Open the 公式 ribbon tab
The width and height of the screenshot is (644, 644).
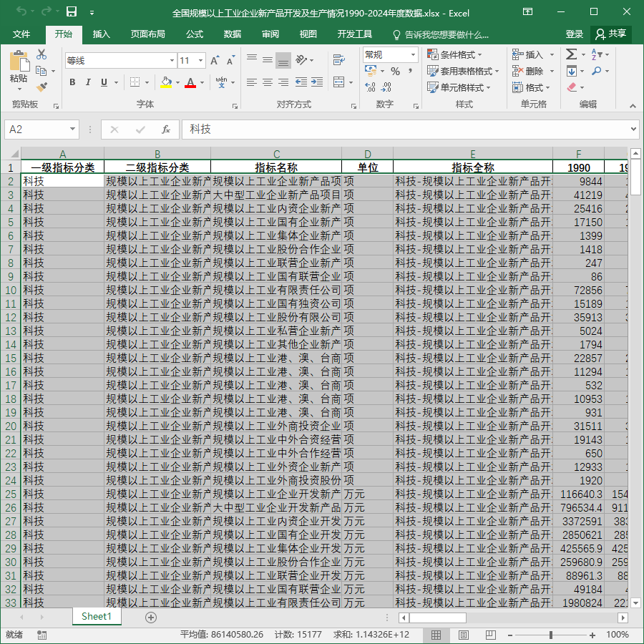tap(194, 34)
